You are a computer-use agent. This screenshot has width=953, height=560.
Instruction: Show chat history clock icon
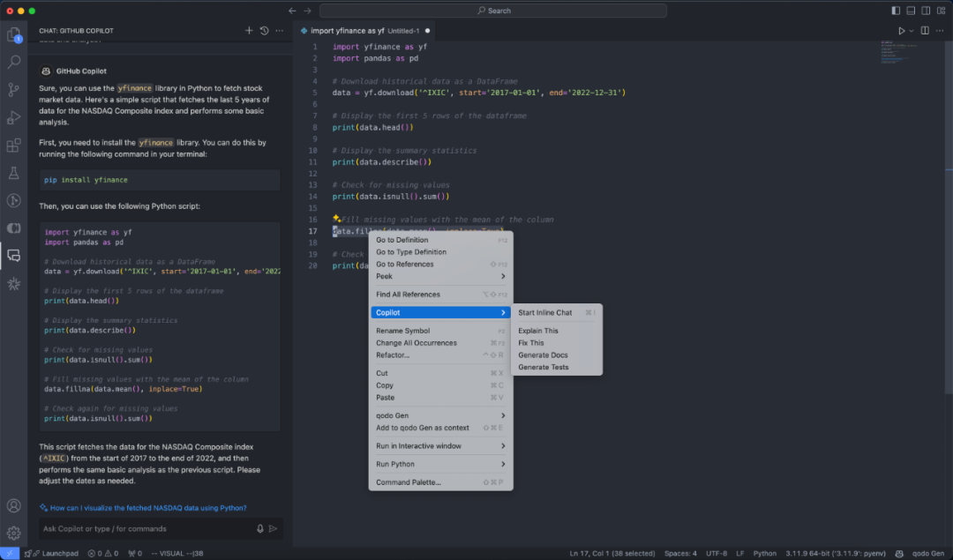pyautogui.click(x=265, y=30)
